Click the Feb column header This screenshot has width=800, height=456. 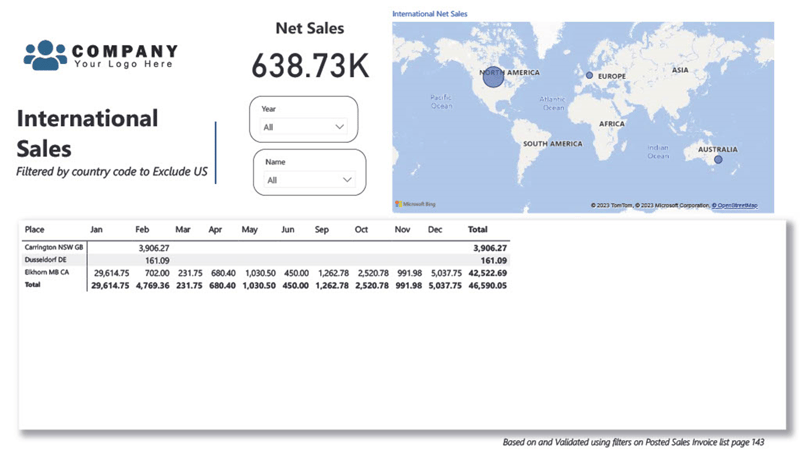tap(142, 229)
